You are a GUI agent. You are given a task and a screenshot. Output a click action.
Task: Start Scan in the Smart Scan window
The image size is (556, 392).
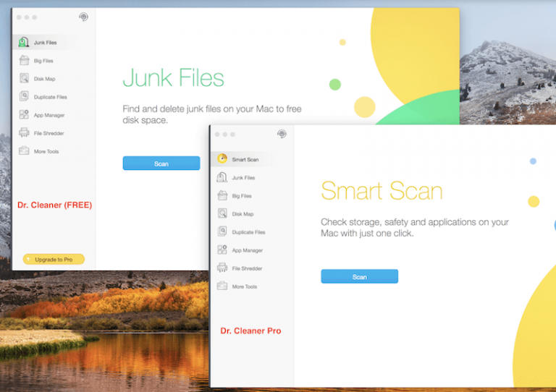point(360,276)
